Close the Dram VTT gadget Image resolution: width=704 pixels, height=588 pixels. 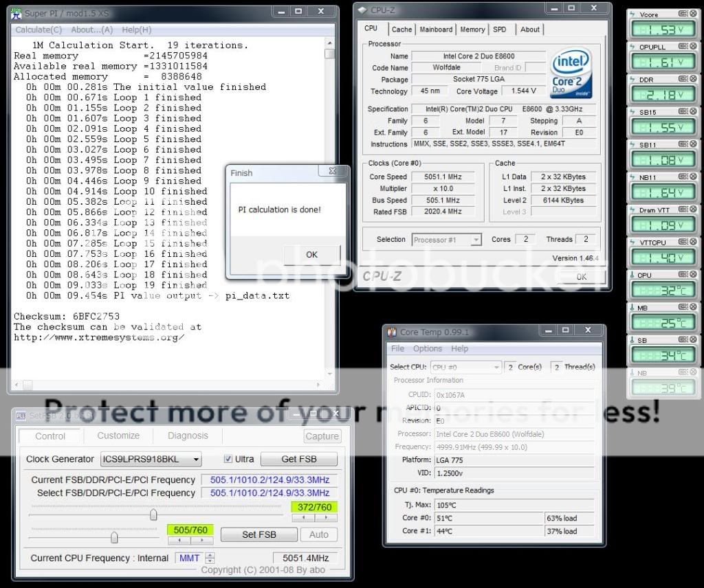(x=693, y=209)
